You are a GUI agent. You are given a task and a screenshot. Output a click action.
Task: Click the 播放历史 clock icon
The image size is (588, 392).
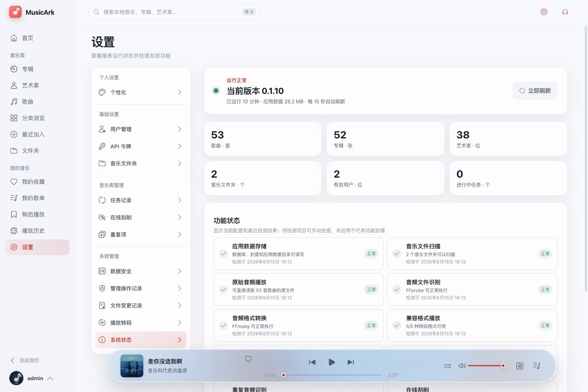pyautogui.click(x=14, y=231)
